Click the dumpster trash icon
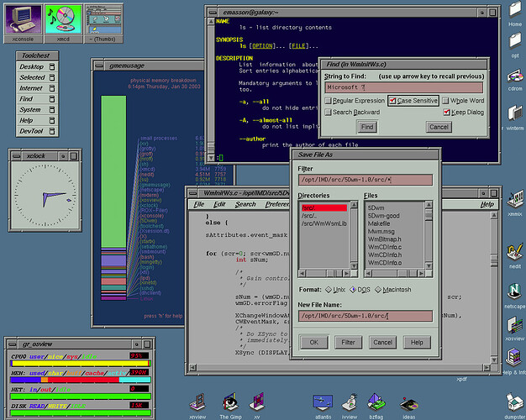Viewport: 526px width, 420px height. [514, 402]
